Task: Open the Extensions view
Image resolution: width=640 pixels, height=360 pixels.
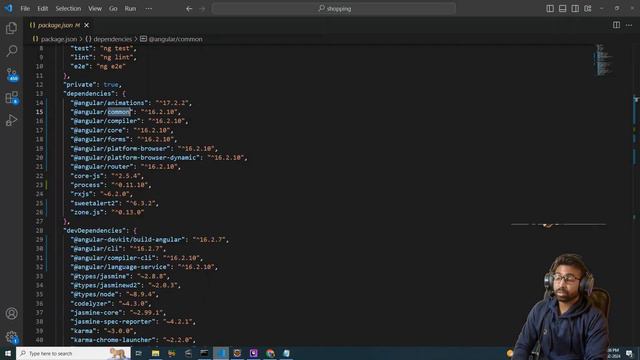Action: pyautogui.click(x=11, y=98)
